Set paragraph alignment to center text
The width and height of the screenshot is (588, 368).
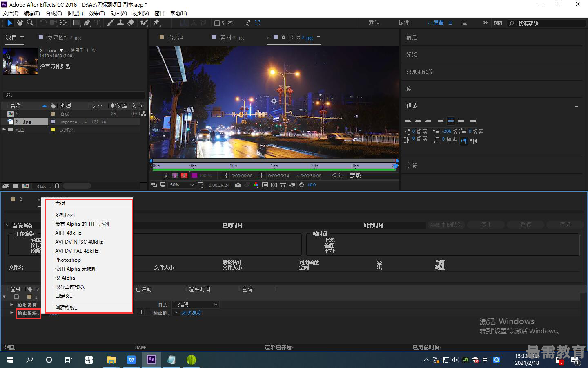pyautogui.click(x=418, y=120)
